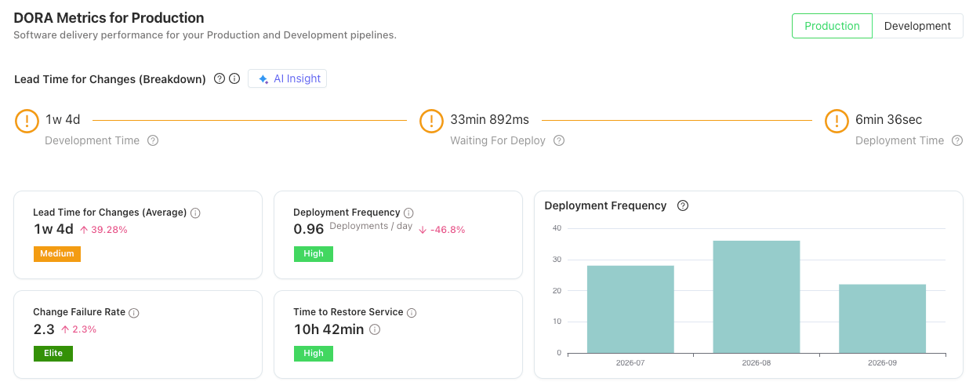Click the 2.3% change indicator
The image size is (980, 389).
[x=78, y=329]
